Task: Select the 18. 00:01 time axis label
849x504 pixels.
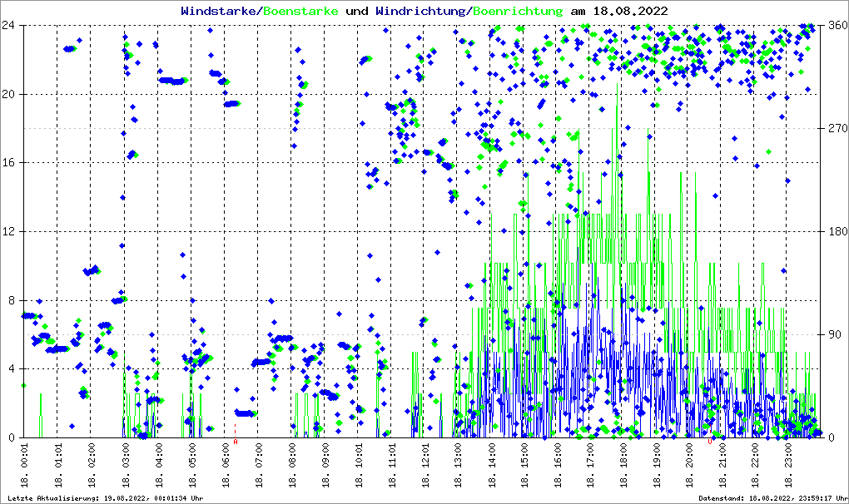Action: (x=25, y=467)
